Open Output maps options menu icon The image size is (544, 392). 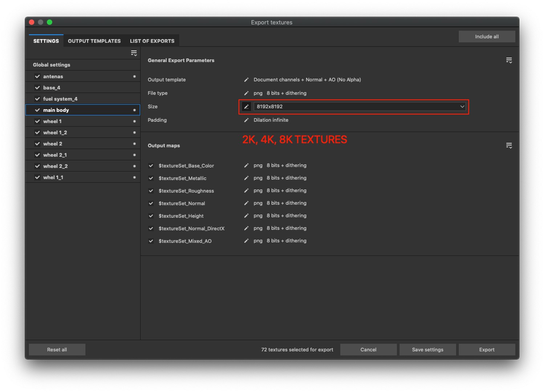[x=509, y=146]
